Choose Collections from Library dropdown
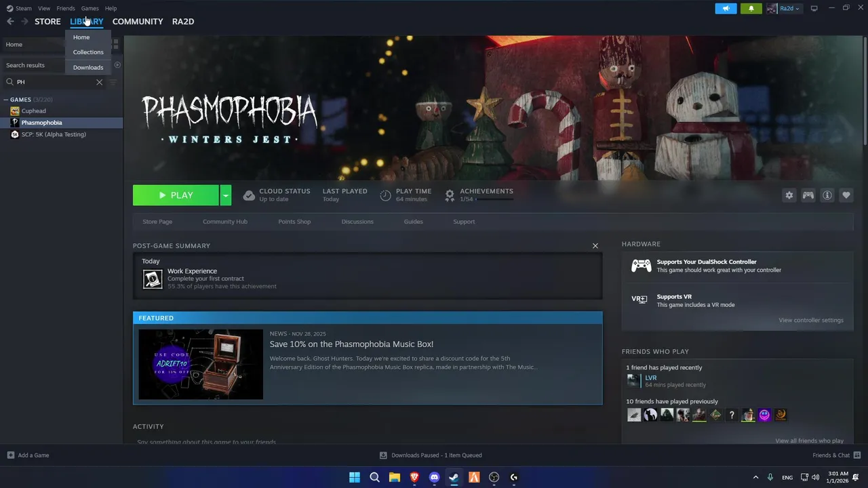Screen dimensions: 868x488 pos(88,52)
